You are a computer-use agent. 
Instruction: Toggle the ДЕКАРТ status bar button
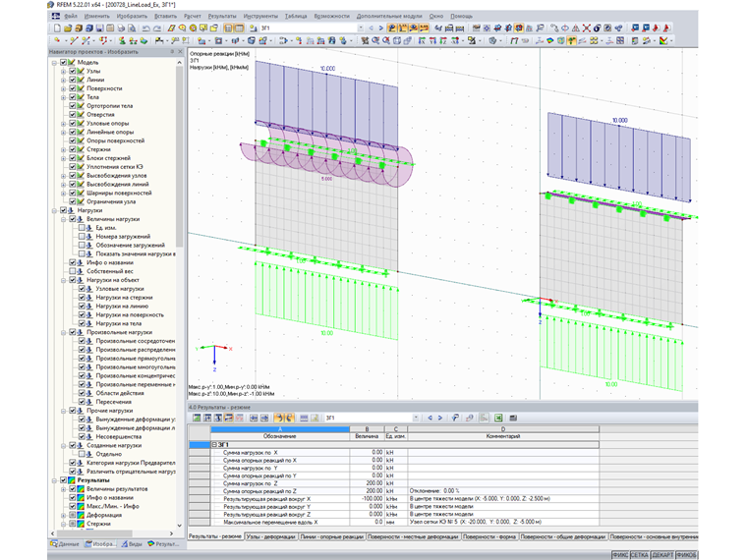pos(662,555)
